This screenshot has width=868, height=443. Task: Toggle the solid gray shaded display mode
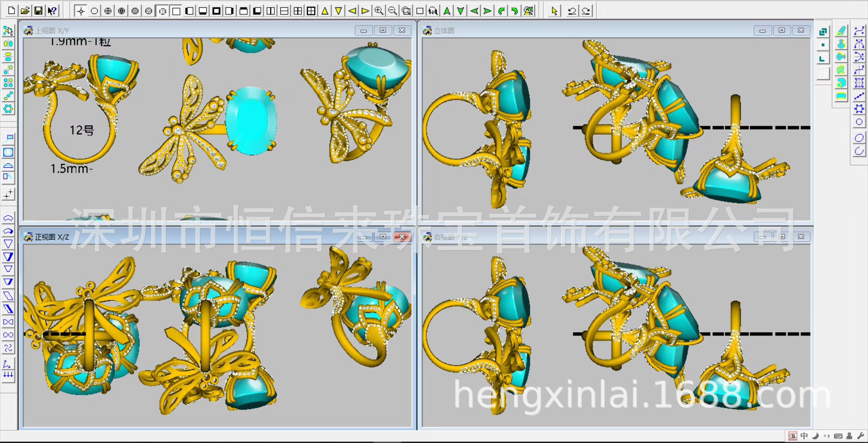135,11
